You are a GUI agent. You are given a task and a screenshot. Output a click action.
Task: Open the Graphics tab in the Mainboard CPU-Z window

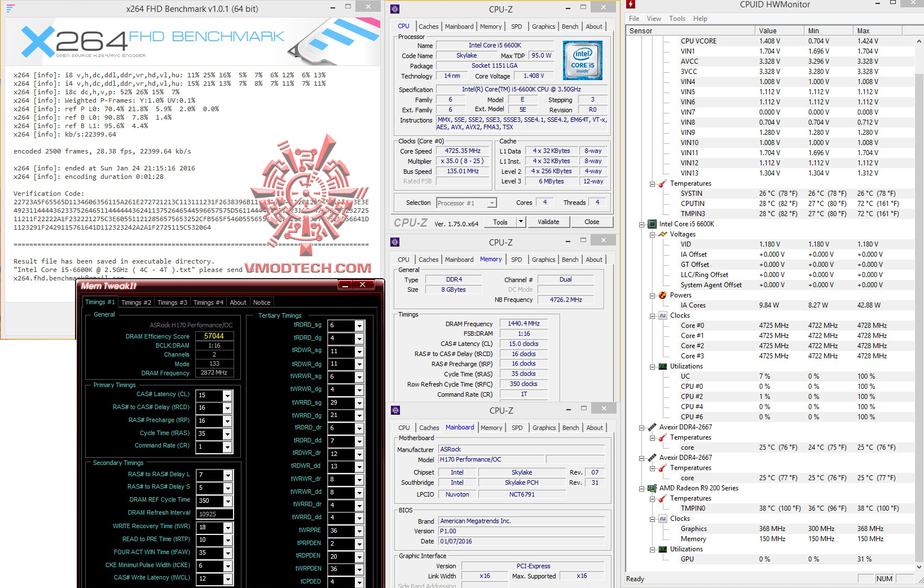(544, 428)
